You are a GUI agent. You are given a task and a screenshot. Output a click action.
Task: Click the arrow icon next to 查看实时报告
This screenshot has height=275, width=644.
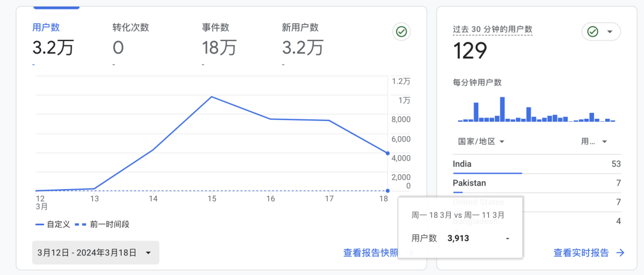(x=620, y=252)
